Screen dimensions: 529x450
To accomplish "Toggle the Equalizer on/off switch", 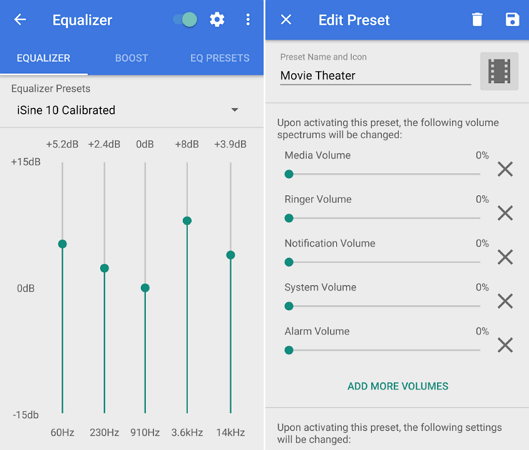I will (185, 20).
